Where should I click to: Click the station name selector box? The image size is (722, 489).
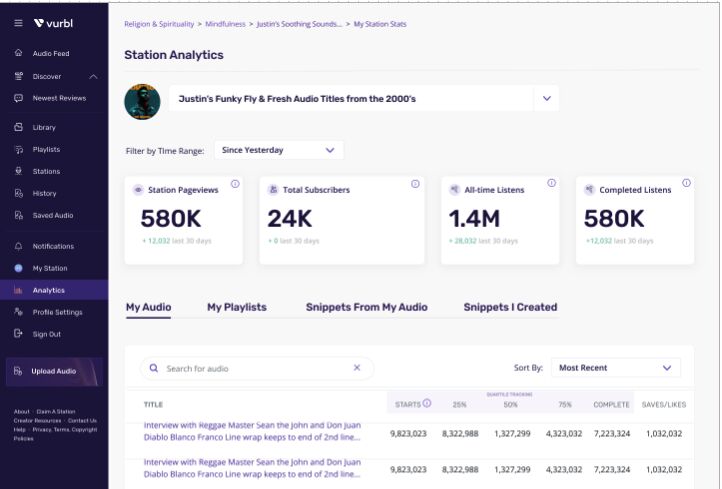(364, 98)
